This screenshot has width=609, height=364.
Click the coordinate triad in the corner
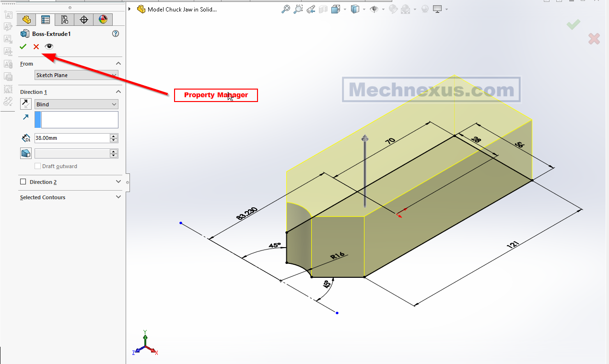145,343
